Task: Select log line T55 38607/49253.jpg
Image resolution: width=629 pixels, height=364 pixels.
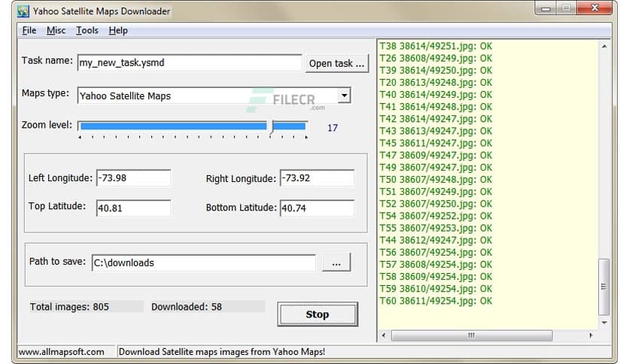Action: click(x=436, y=228)
